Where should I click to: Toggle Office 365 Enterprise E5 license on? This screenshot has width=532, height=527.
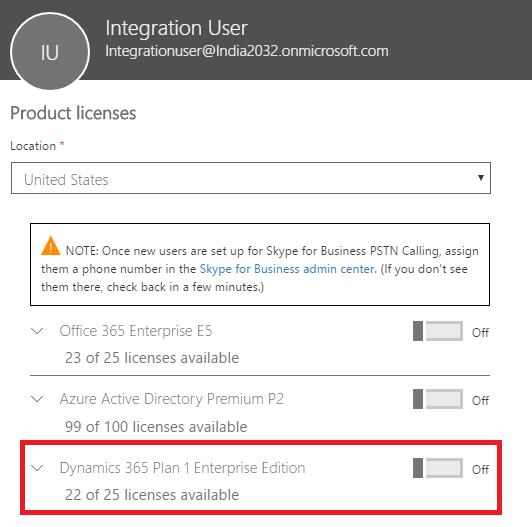(438, 331)
